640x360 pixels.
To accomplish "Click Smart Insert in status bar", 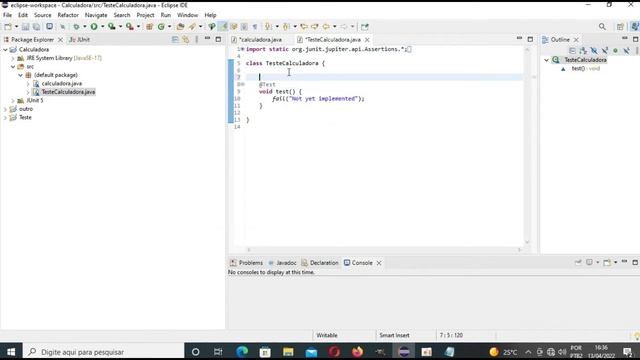I will tap(394, 336).
